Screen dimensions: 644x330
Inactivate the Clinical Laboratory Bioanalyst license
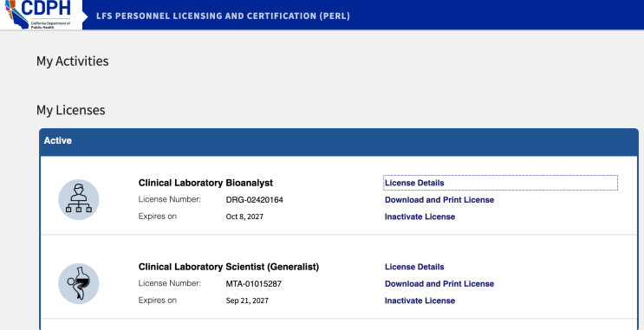click(x=420, y=217)
